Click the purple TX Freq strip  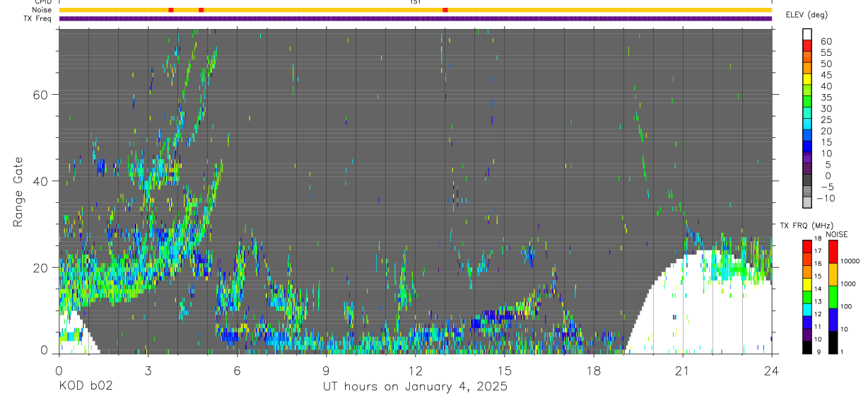(415, 18)
